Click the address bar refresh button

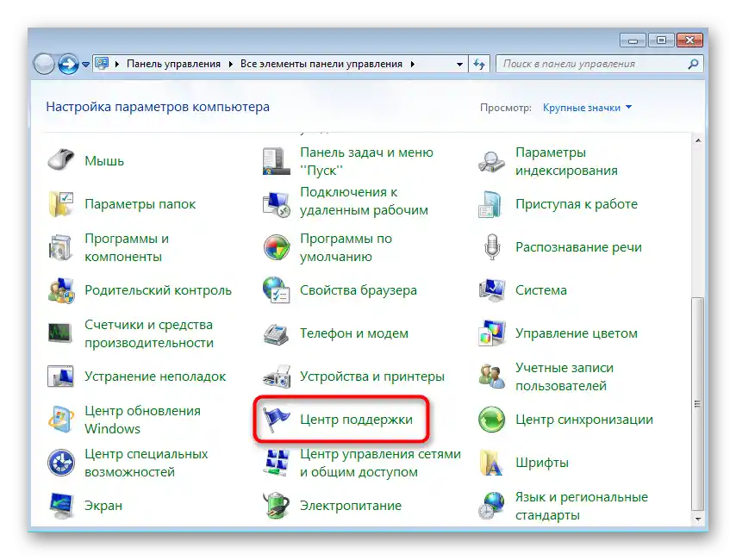click(479, 65)
